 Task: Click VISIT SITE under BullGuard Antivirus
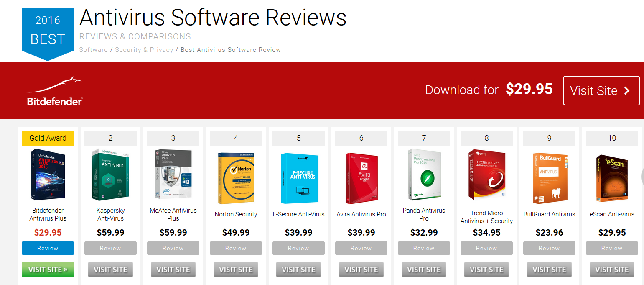click(x=549, y=270)
